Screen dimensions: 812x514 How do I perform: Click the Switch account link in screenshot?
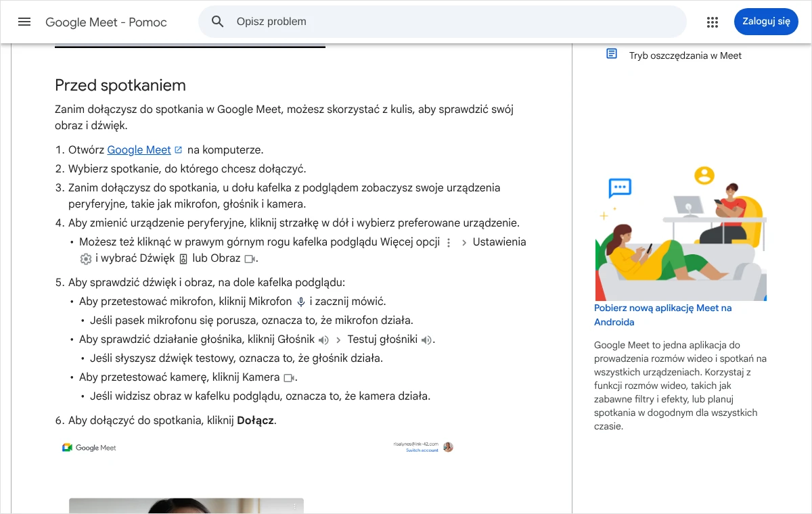(422, 450)
